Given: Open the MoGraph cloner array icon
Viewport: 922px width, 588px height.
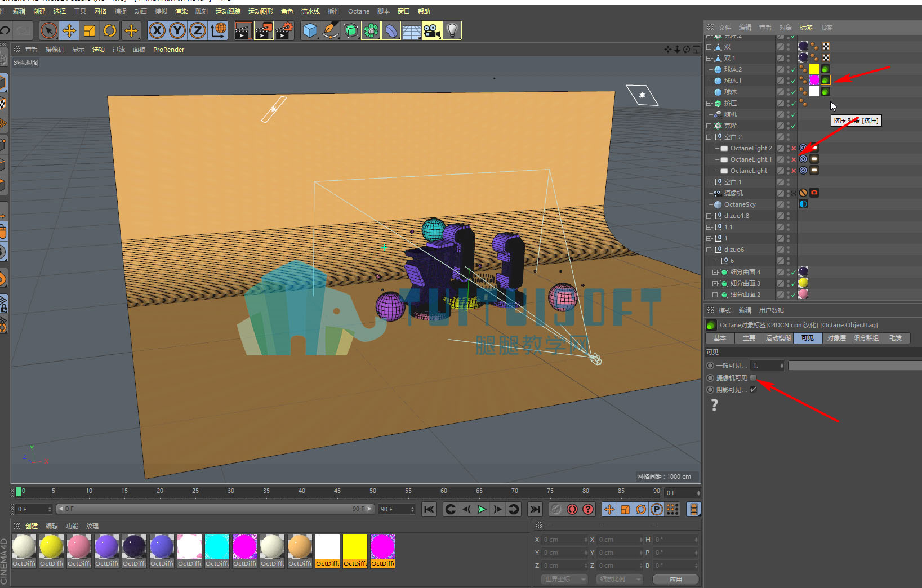Looking at the screenshot, I should (x=371, y=30).
